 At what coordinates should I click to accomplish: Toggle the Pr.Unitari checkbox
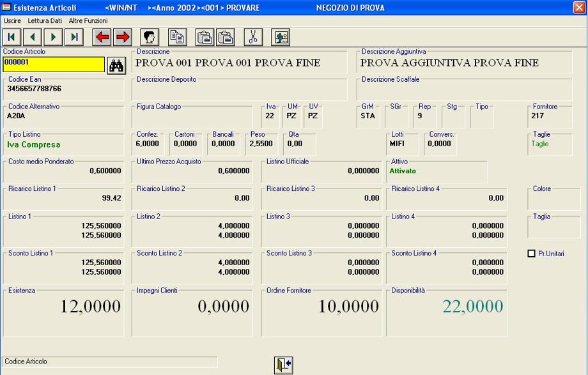tap(531, 254)
